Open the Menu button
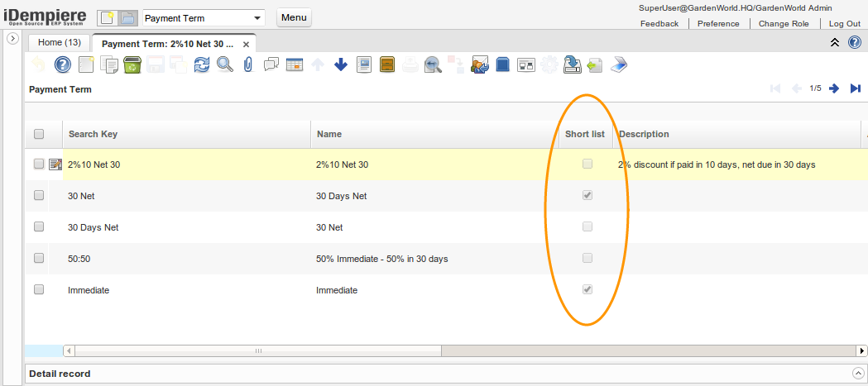The height and width of the screenshot is (386, 868). click(294, 18)
